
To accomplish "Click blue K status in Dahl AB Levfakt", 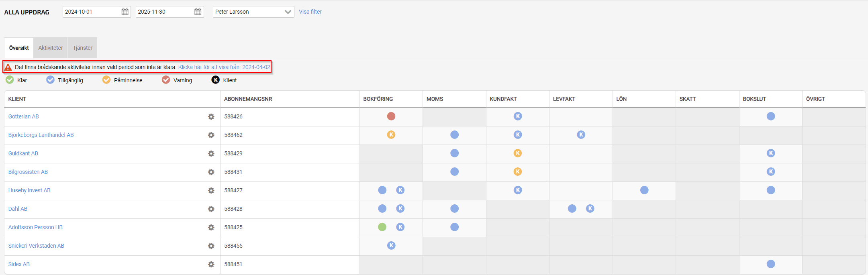I will coord(590,208).
